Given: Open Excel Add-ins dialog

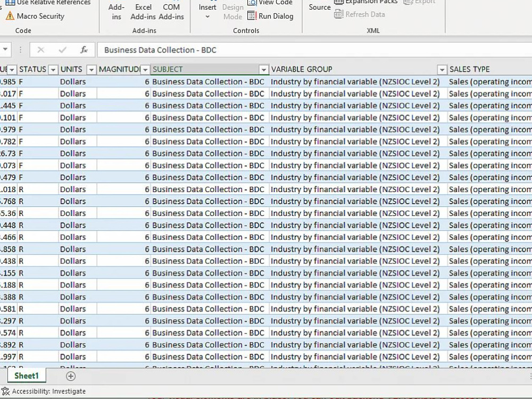Looking at the screenshot, I should [x=143, y=12].
